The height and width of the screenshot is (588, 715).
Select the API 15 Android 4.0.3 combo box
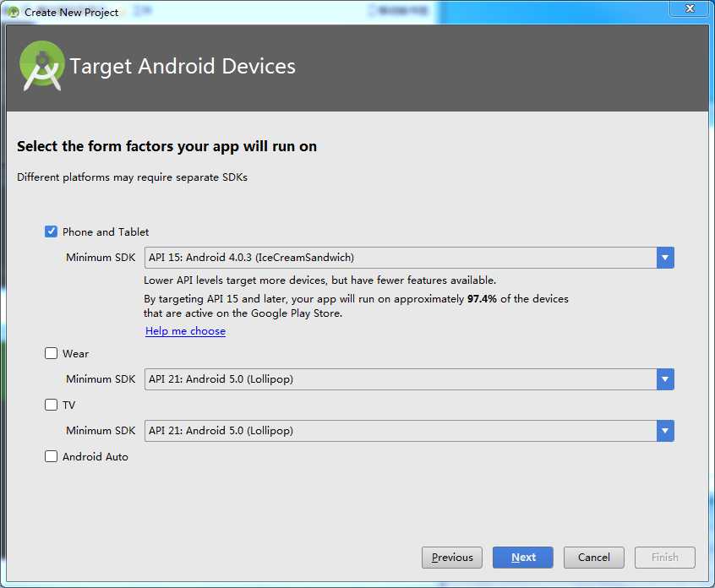coord(409,258)
